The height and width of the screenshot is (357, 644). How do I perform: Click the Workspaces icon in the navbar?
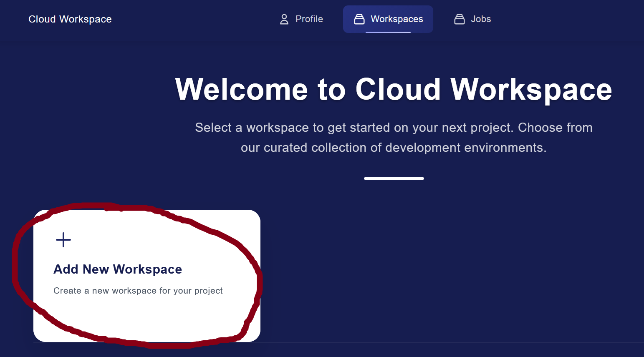[359, 19]
